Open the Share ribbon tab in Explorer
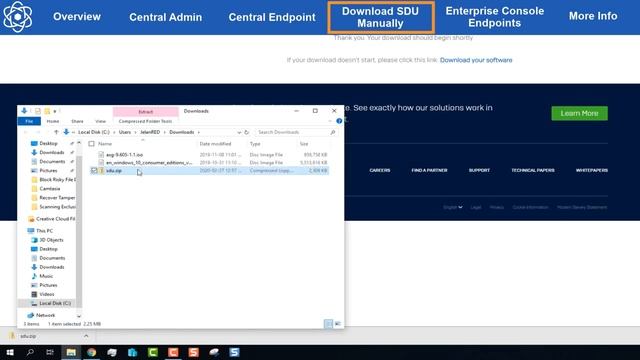Viewport: 640px width, 360px height. point(77,121)
